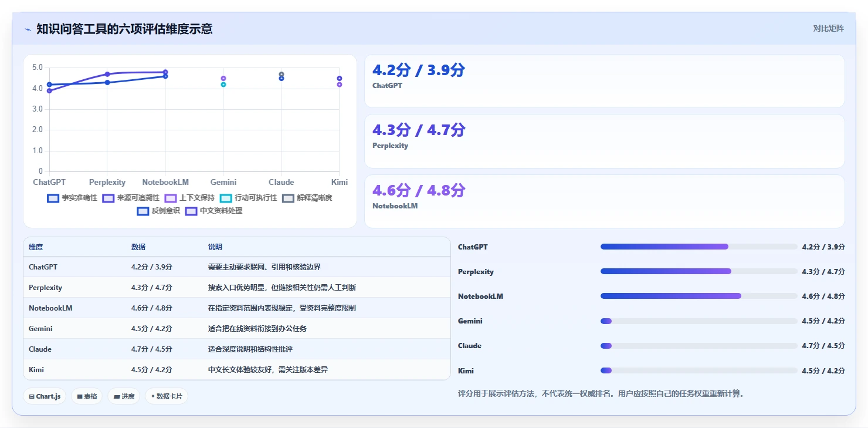Click the 对比矩阵 label in the header

click(829, 28)
